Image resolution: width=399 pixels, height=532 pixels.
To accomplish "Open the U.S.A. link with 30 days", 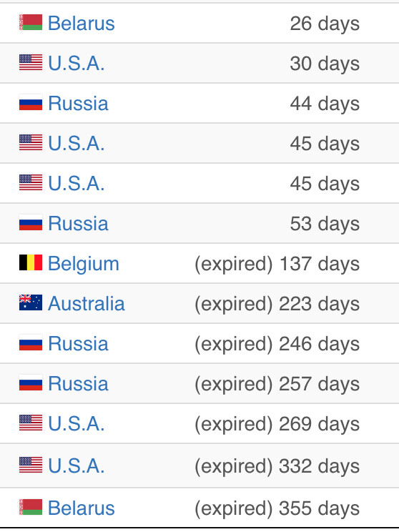I will (x=77, y=63).
